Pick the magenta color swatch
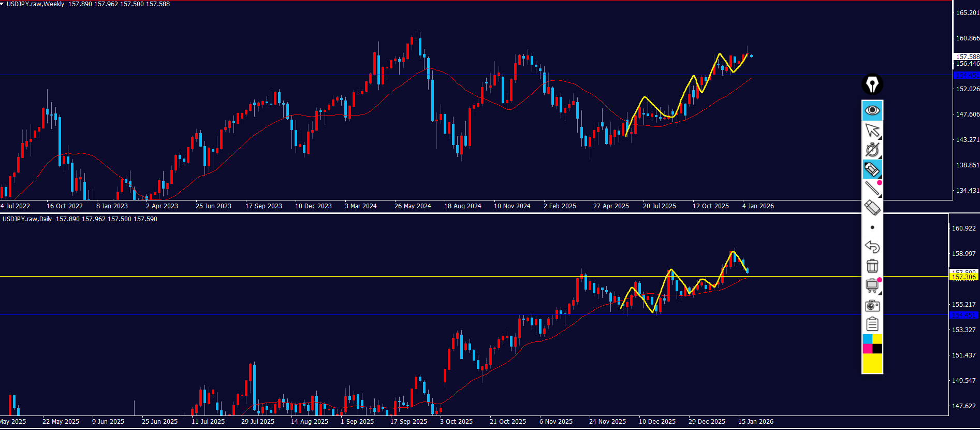Screen dimensions: 980x430 point(867,349)
